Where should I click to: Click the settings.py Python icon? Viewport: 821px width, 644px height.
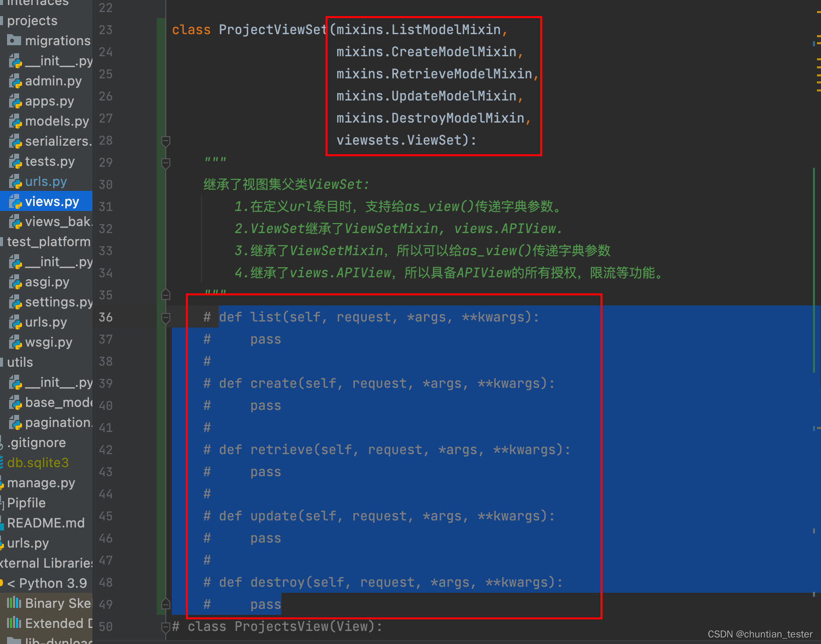(16, 302)
